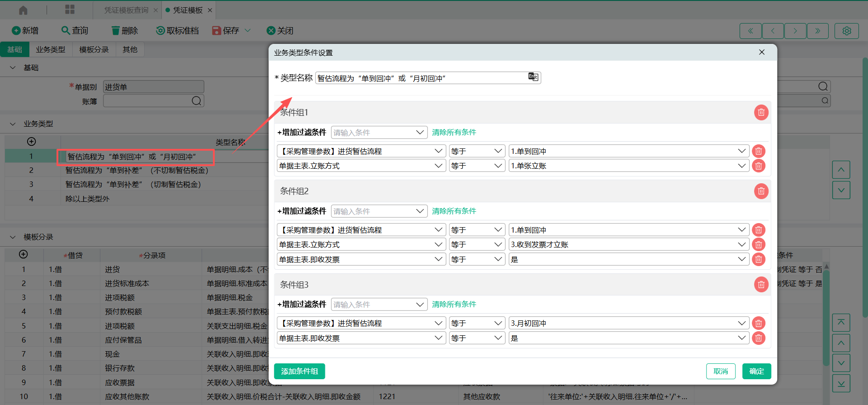Close the 业务类型条件设置 dialog

tap(762, 52)
